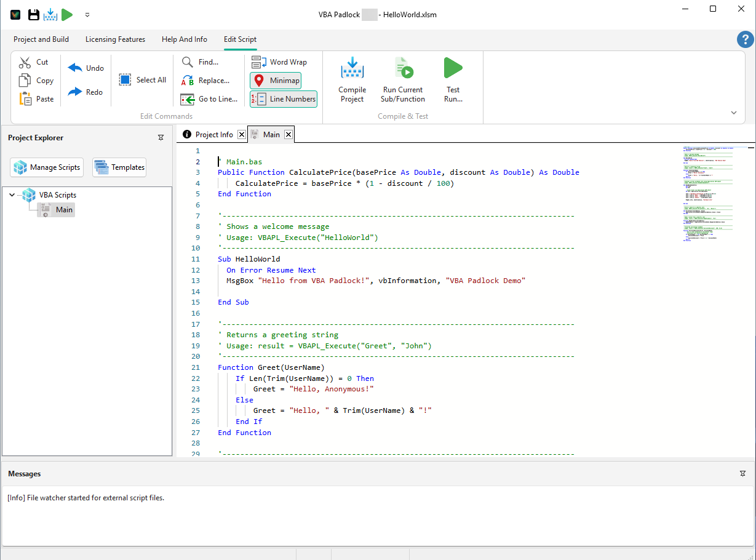Disable the Minimap
The height and width of the screenshot is (560, 756).
pyautogui.click(x=275, y=80)
